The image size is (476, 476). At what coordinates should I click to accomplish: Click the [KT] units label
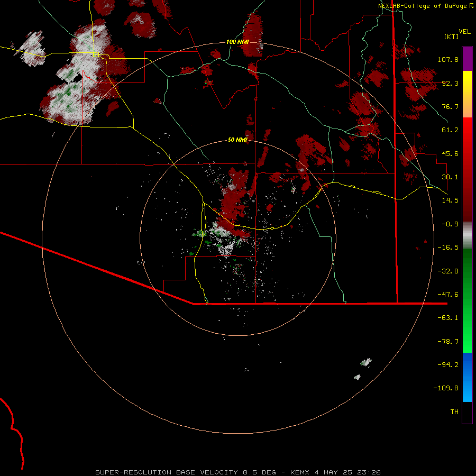451,36
